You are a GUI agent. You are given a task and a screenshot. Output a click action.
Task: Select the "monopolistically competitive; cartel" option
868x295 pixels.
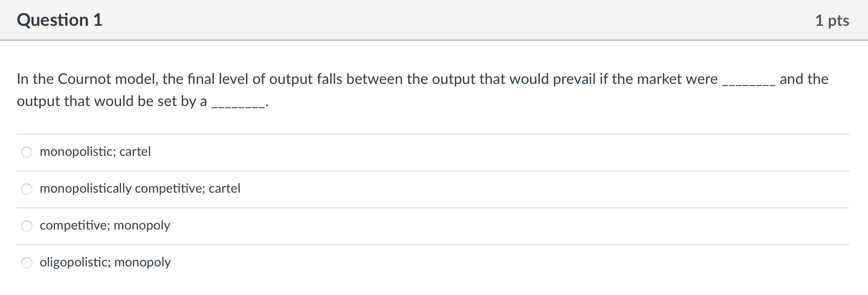[27, 188]
